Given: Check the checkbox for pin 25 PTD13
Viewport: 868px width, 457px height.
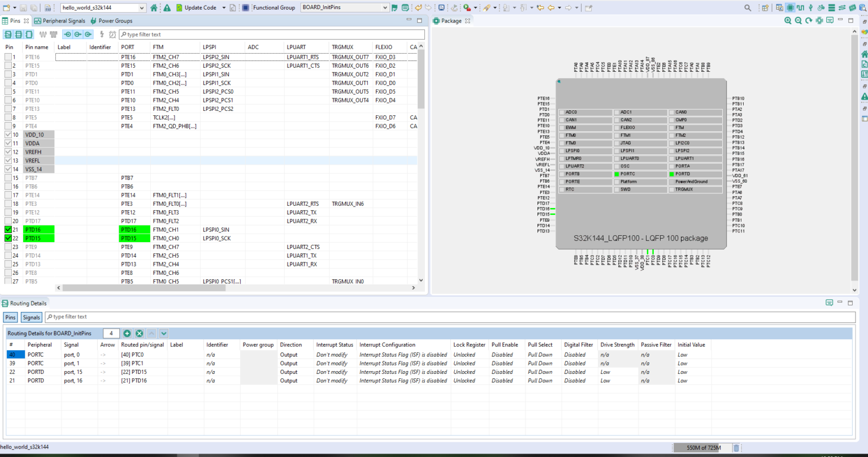Looking at the screenshot, I should point(8,264).
